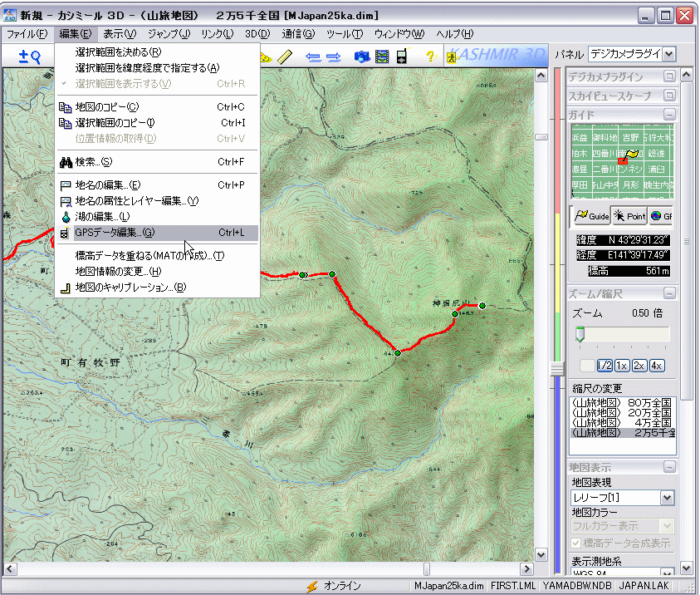
Task: Select 80万全国 map scale
Action: click(x=622, y=403)
